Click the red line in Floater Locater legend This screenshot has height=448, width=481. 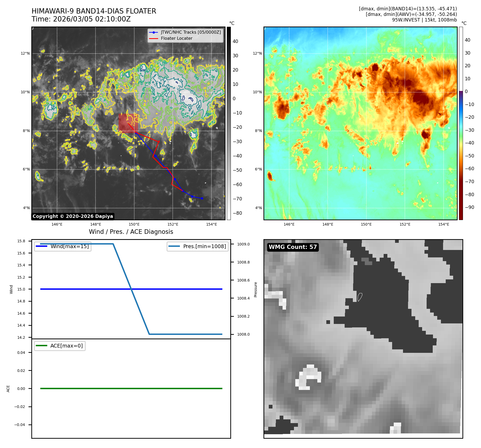click(154, 38)
